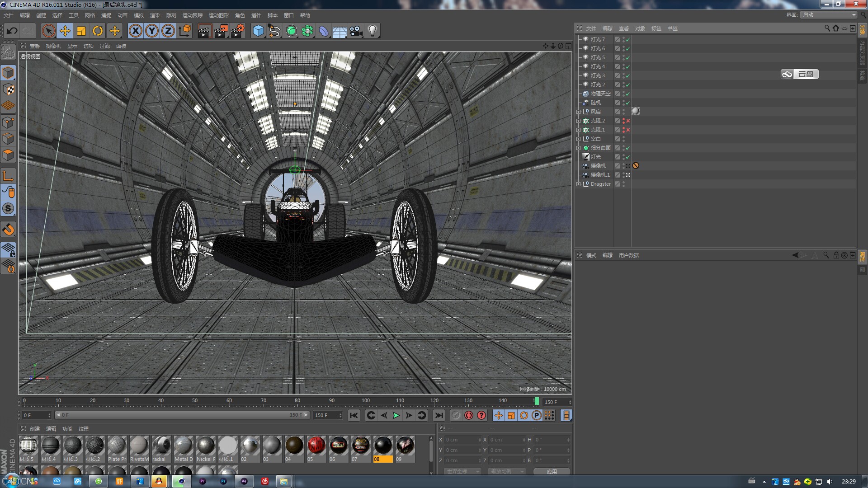
Task: Open the 界面 layout dropdown showing 启动
Action: click(829, 14)
